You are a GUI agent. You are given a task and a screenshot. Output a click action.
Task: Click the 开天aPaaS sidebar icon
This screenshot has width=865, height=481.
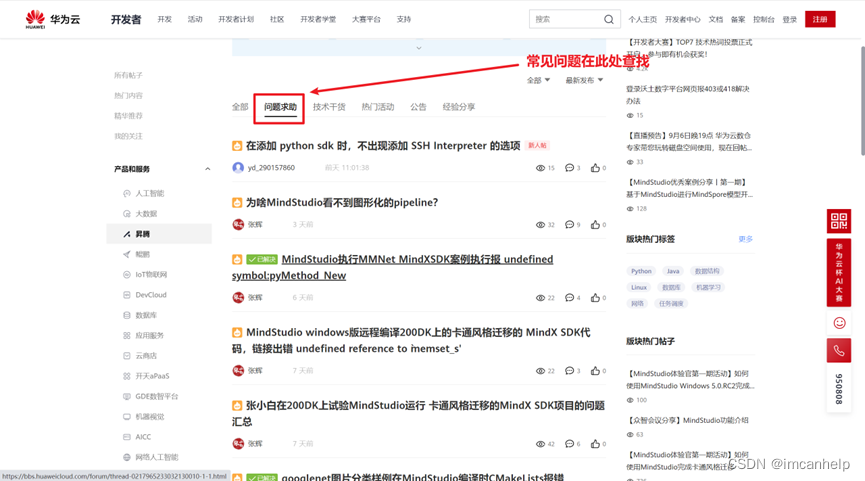127,376
